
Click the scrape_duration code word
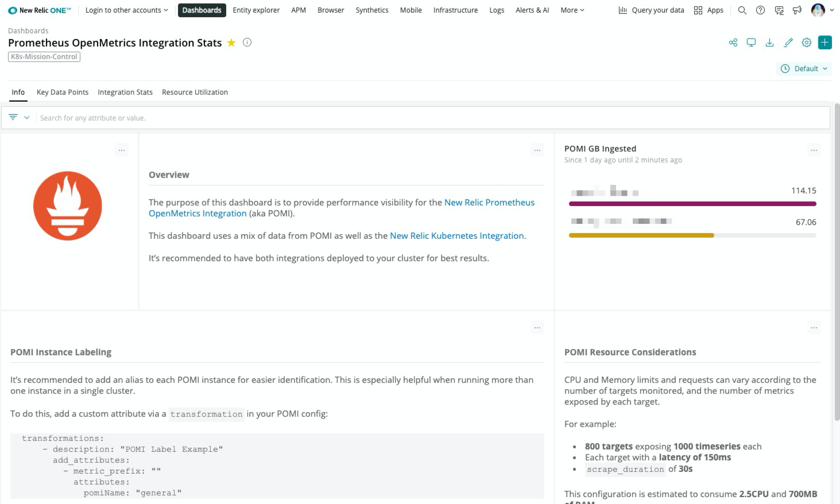click(625, 469)
